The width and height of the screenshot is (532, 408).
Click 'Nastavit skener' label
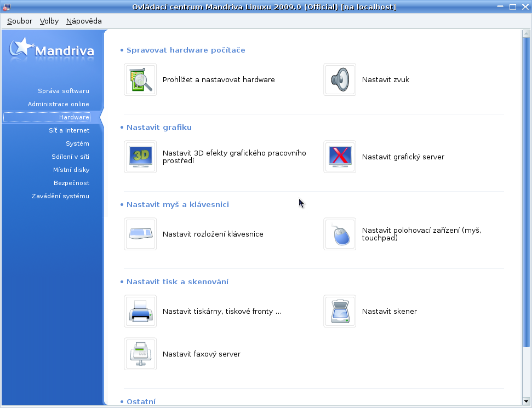point(389,312)
